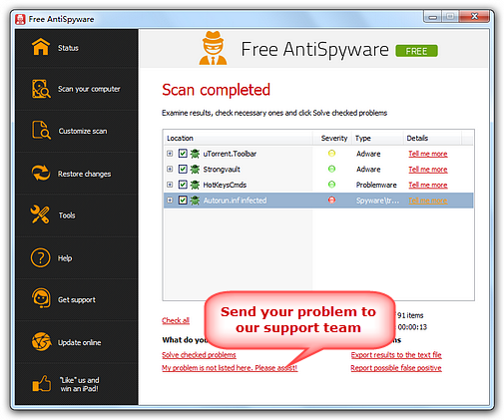Expand the HotKeysCmds tree entry
504x420 pixels.
coord(170,185)
